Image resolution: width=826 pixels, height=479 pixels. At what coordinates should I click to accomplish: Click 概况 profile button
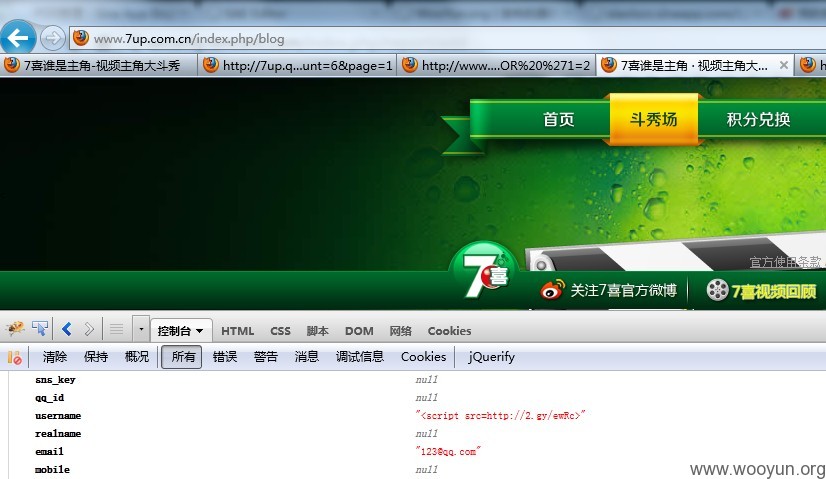tap(137, 357)
